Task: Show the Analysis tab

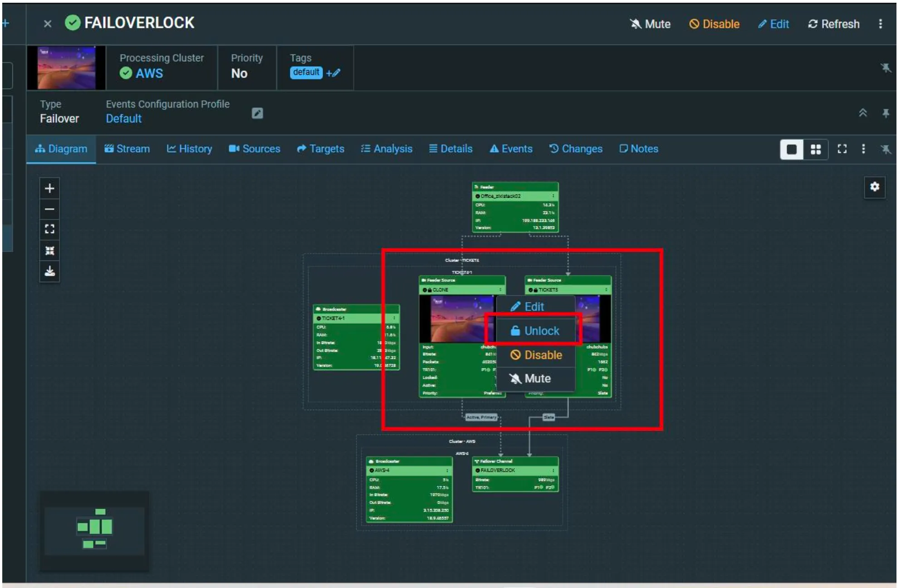Action: point(387,149)
